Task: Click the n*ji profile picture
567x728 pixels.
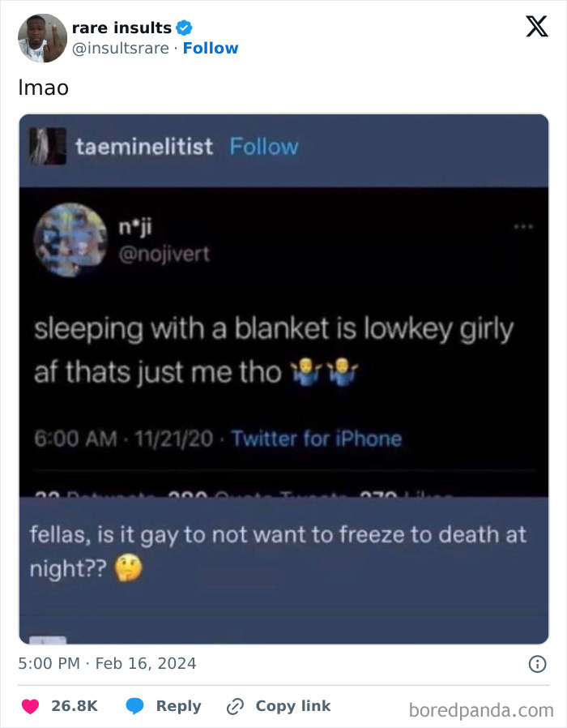Action: (x=70, y=240)
